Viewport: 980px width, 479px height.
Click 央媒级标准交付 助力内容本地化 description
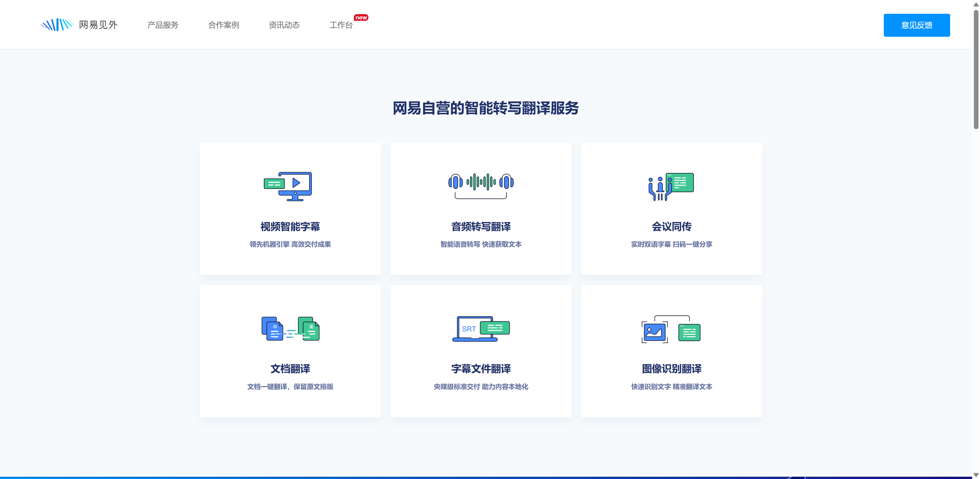(481, 387)
